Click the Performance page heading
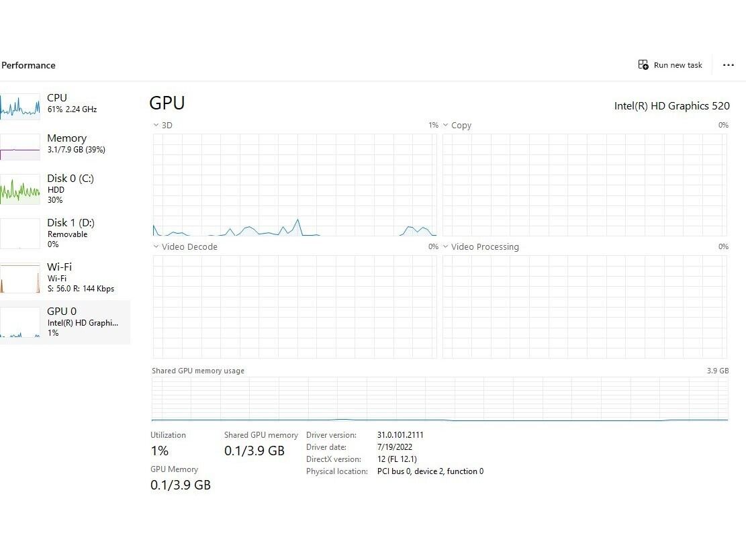Image resolution: width=746 pixels, height=560 pixels. pyautogui.click(x=28, y=65)
